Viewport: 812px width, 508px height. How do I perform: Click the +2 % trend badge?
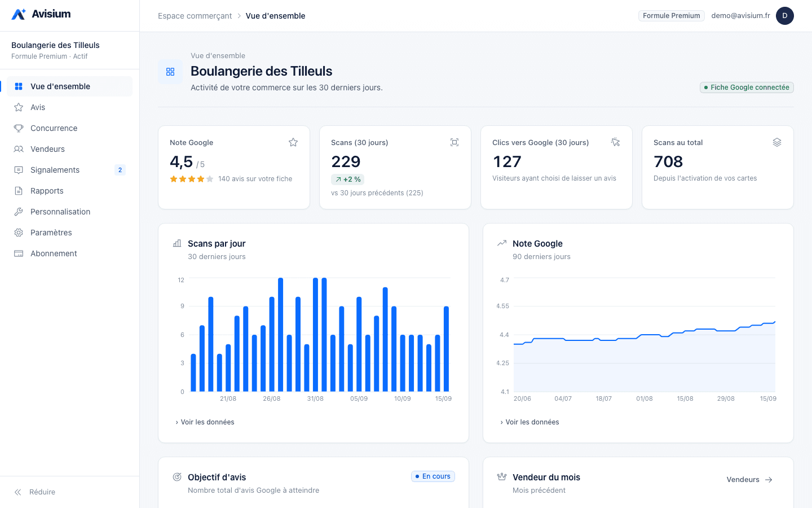coord(348,179)
